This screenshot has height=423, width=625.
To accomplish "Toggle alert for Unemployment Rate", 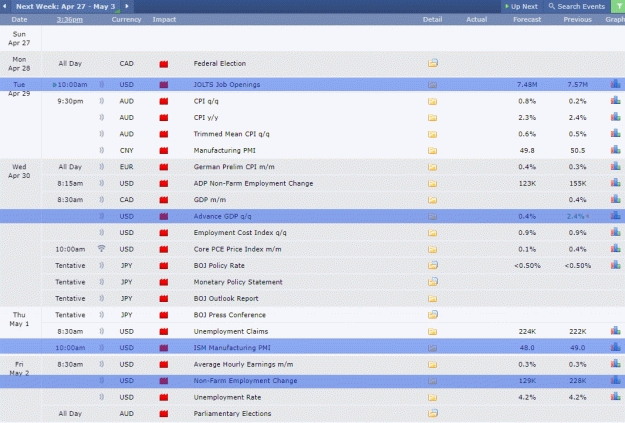I will point(102,397).
